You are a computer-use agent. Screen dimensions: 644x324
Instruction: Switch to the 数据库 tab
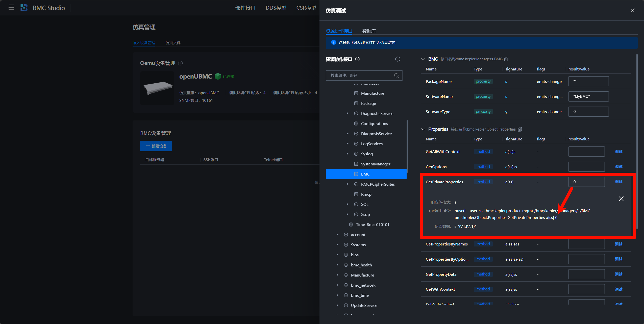[x=369, y=31]
